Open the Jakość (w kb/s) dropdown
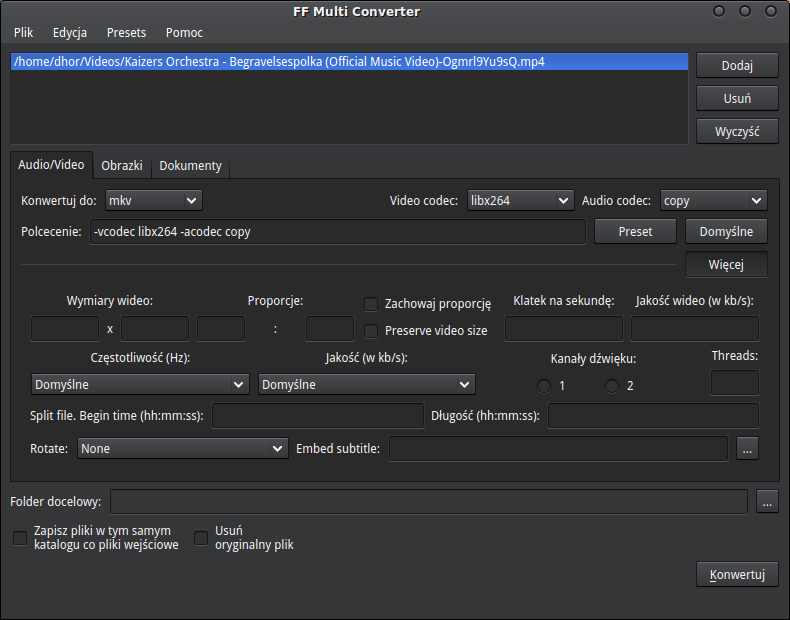This screenshot has width=790, height=620. [x=367, y=384]
